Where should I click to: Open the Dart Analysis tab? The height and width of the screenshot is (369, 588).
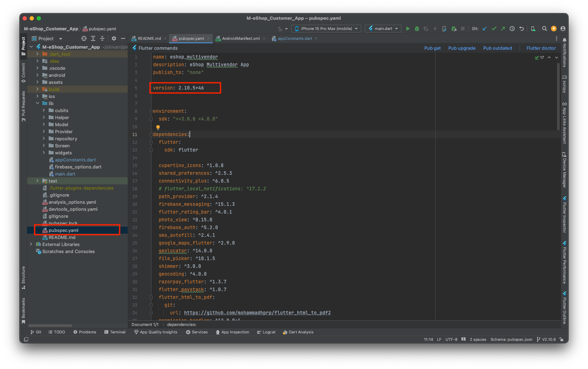tap(298, 332)
